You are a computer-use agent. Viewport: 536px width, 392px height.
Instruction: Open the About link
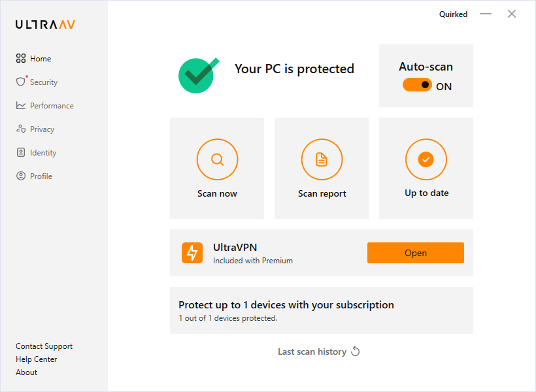tap(26, 372)
